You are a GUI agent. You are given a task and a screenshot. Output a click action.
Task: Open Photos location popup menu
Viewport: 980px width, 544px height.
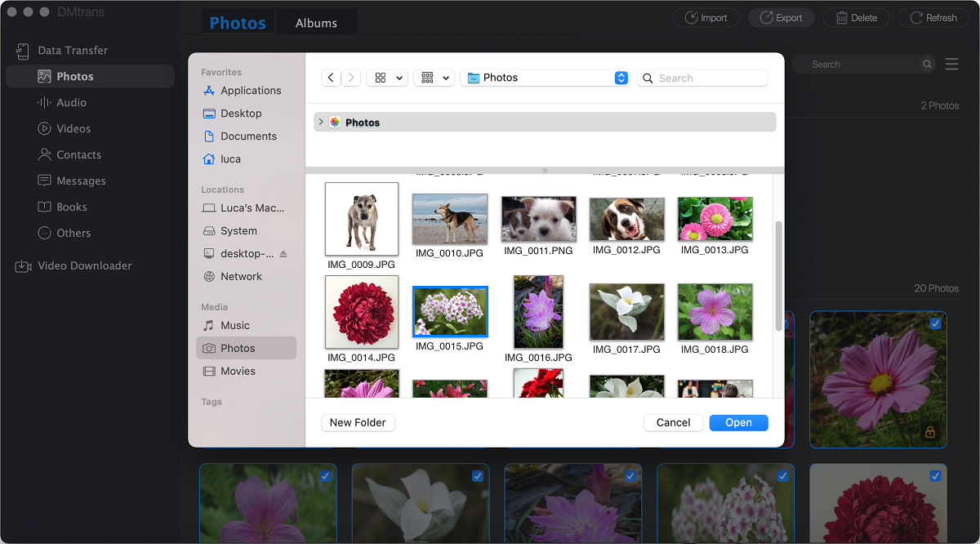pyautogui.click(x=544, y=78)
